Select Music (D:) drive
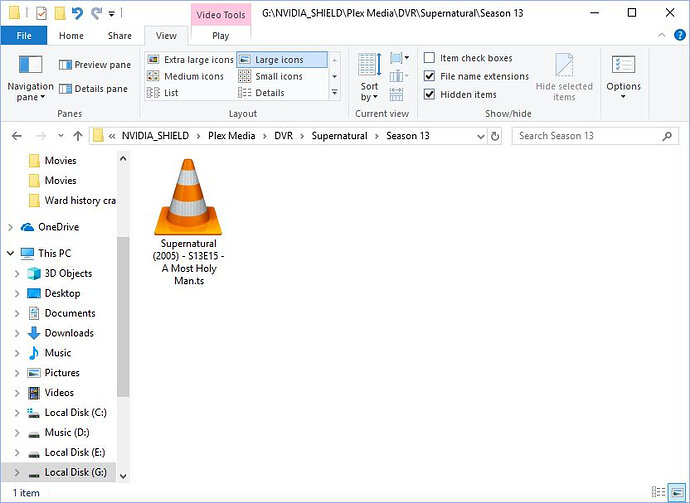This screenshot has height=503, width=690. coord(59,433)
